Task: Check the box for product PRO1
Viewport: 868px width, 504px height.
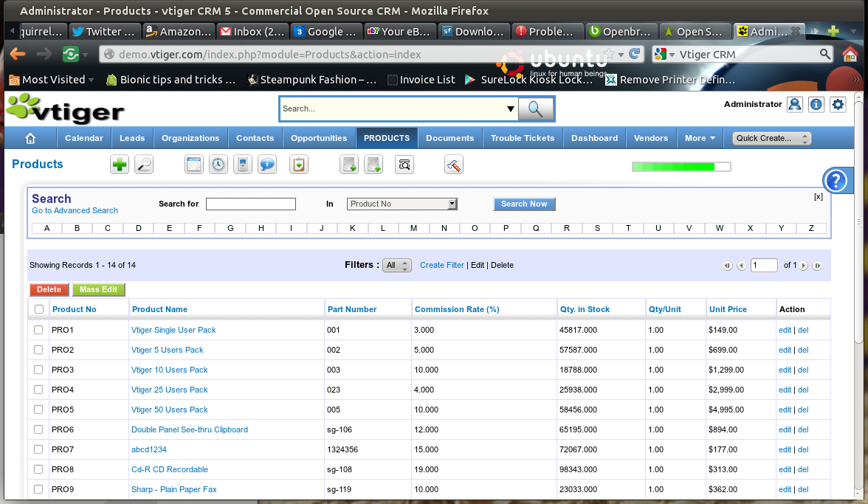Action: [38, 330]
